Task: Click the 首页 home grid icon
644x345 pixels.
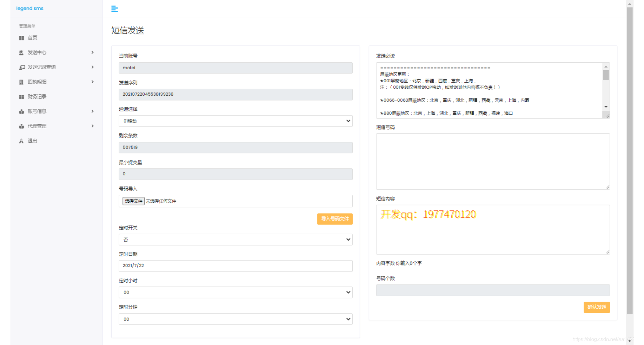Action: point(22,38)
